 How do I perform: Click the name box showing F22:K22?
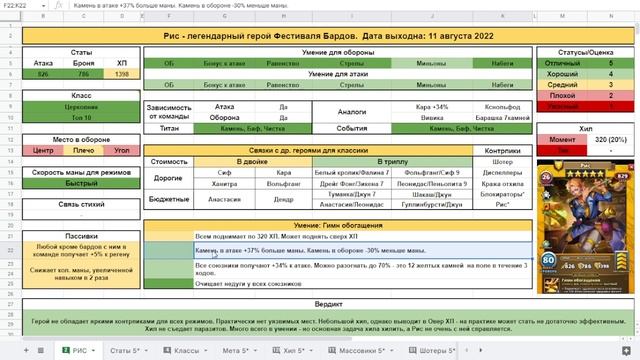(x=20, y=6)
